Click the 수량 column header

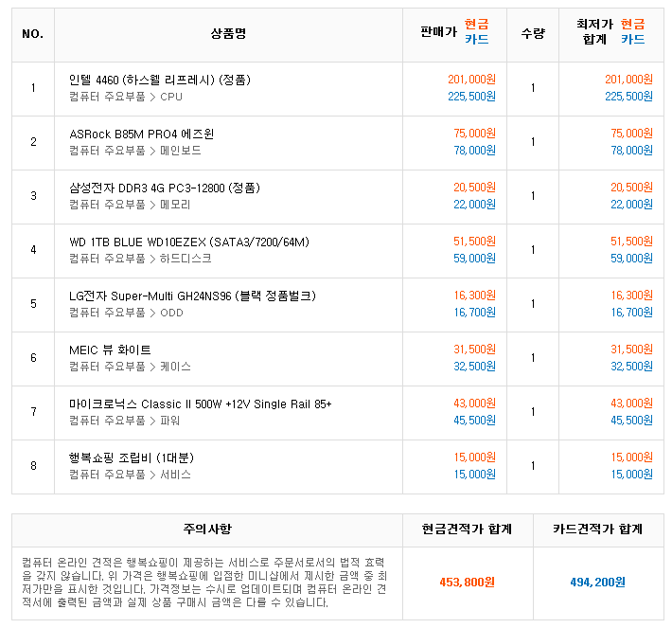tap(533, 33)
